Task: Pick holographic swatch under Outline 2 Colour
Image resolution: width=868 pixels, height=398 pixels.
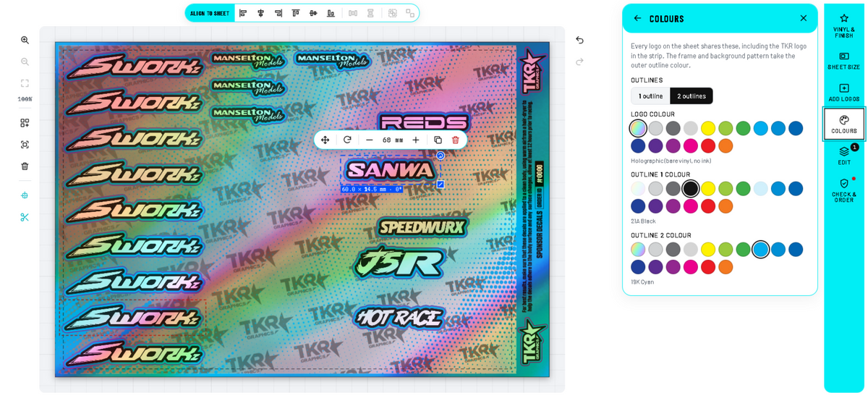Action: pyautogui.click(x=638, y=249)
